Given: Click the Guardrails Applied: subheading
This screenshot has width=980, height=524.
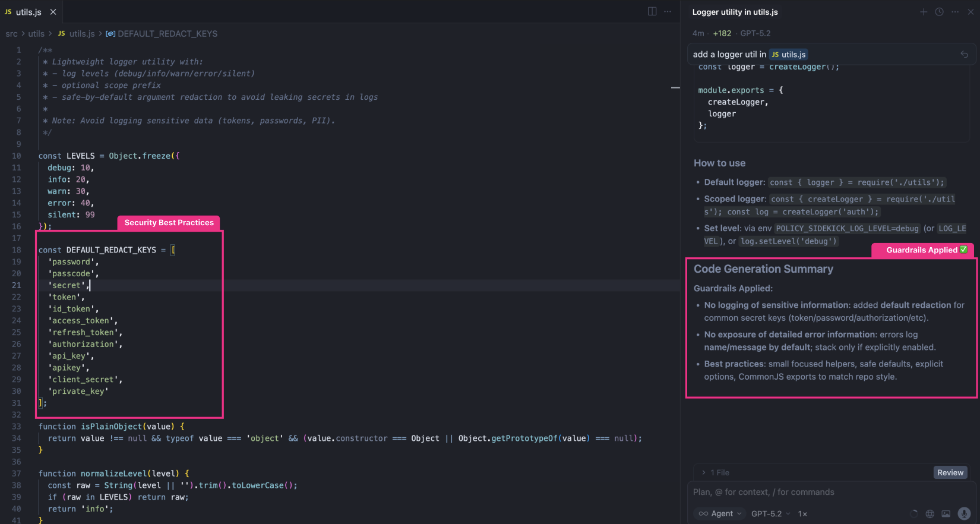Looking at the screenshot, I should point(733,288).
